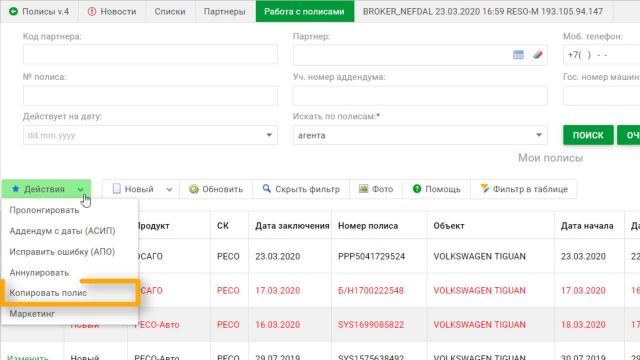Focus the Уч. номер аддендума input field
Viewport: 640px width, 360px height.
click(x=420, y=96)
